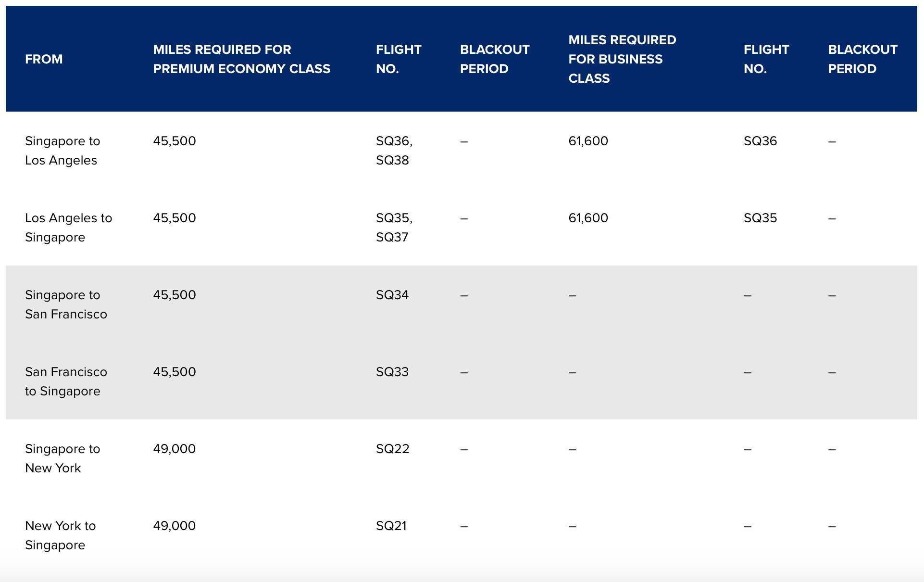Click flight number SQ21
The width and height of the screenshot is (924, 582).
coord(391,526)
